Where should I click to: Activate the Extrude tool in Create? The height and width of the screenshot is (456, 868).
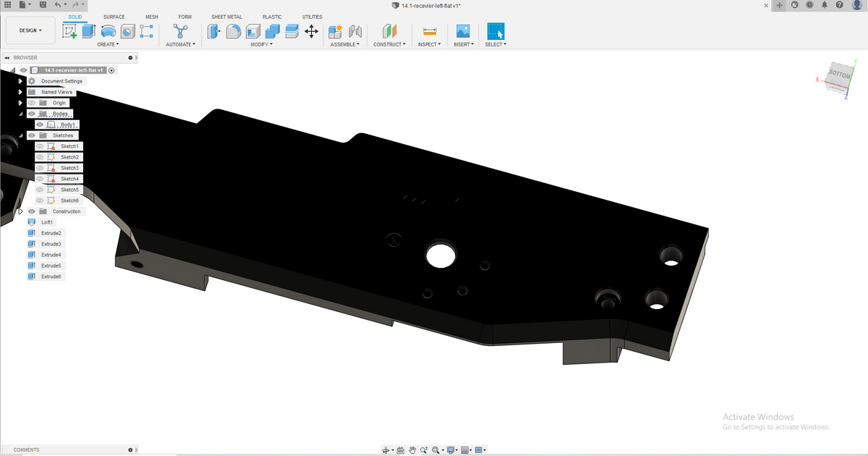pos(89,31)
